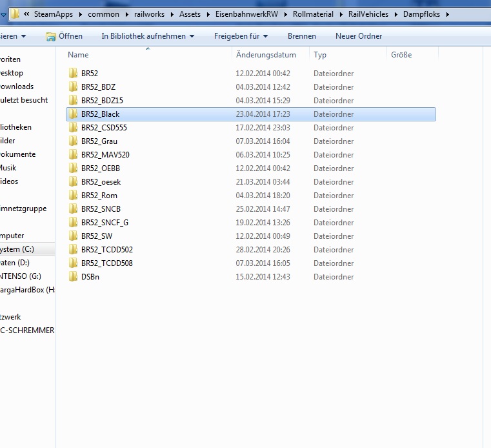Select Downloads in navigation pane
491x448 pixels.
(x=17, y=87)
